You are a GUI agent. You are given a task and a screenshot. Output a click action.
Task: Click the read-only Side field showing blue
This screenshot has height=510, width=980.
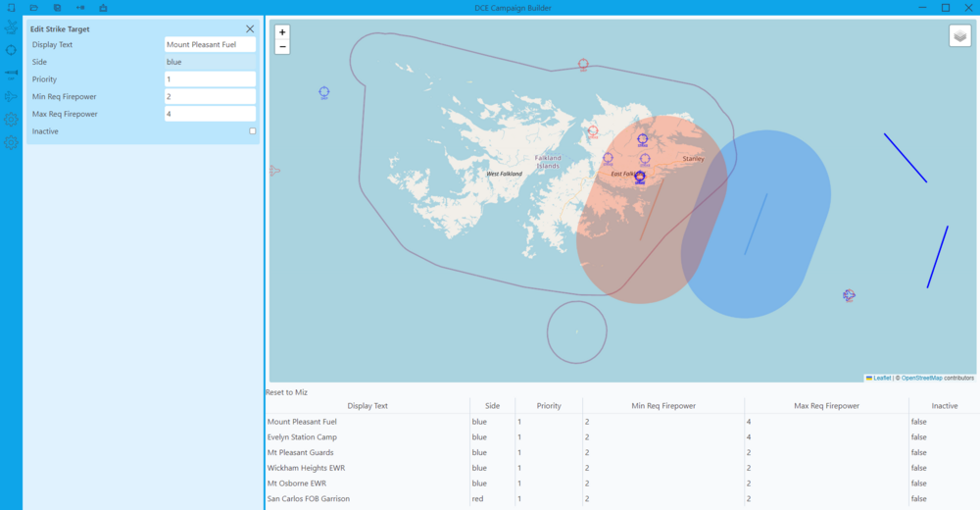point(210,62)
